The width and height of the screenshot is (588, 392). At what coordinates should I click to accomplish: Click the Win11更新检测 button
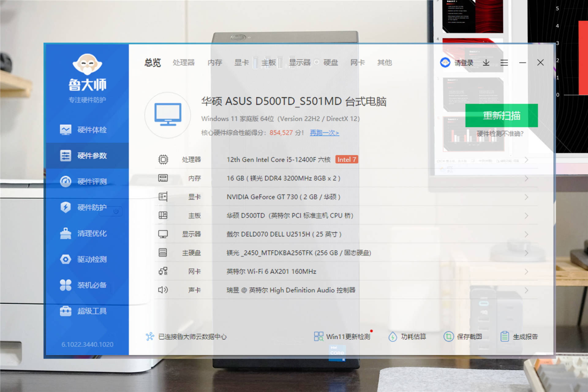click(x=342, y=337)
